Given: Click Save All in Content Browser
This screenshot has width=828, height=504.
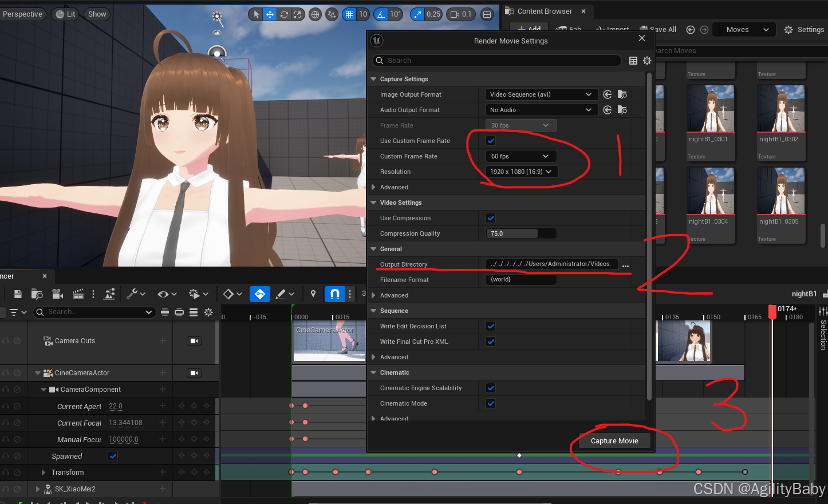Looking at the screenshot, I should point(658,29).
